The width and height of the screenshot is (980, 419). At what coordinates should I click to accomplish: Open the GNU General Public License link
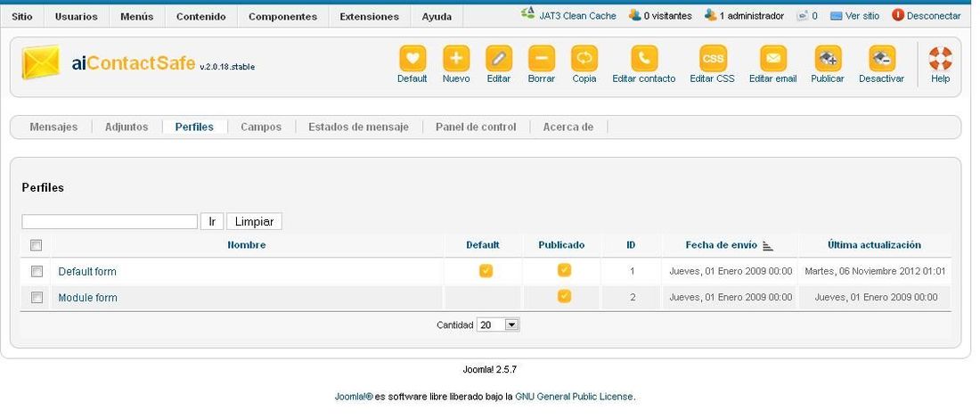point(575,397)
